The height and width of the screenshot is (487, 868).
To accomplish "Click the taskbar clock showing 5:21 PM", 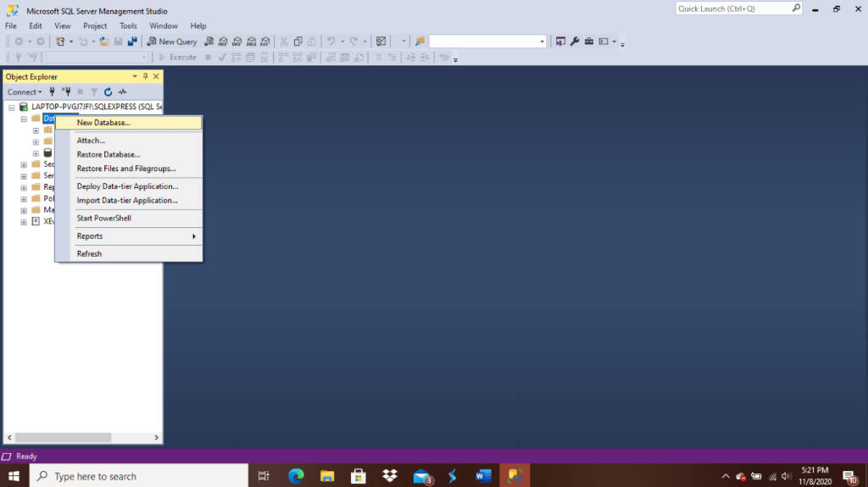I will pos(815,476).
